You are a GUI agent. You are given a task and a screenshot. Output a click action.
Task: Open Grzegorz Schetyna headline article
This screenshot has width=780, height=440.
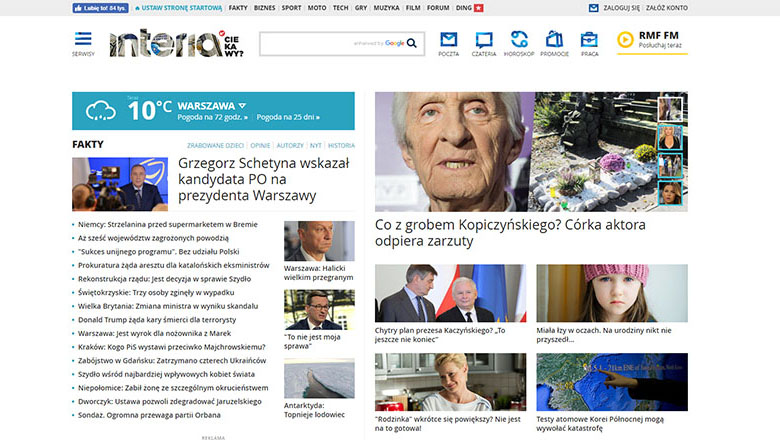263,179
